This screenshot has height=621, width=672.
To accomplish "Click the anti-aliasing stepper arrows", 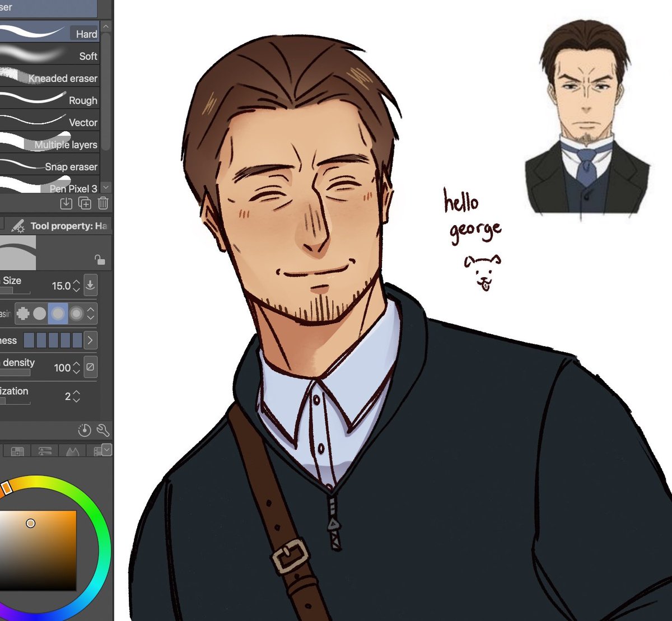I will pos(91,314).
